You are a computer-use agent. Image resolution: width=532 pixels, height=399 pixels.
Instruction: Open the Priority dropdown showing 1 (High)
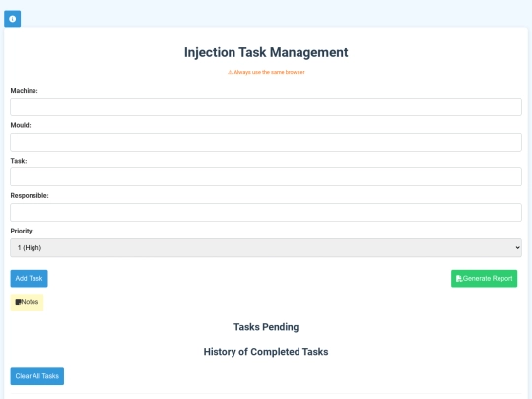266,247
